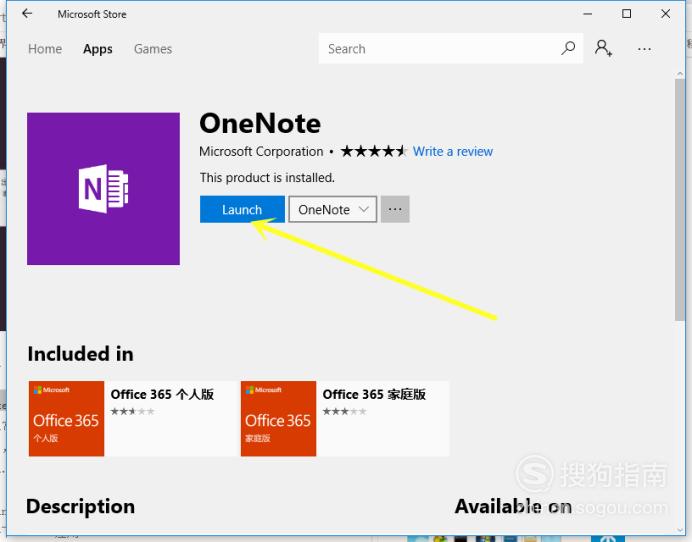Switch to the Games tab
This screenshot has width=692, height=542.
153,49
